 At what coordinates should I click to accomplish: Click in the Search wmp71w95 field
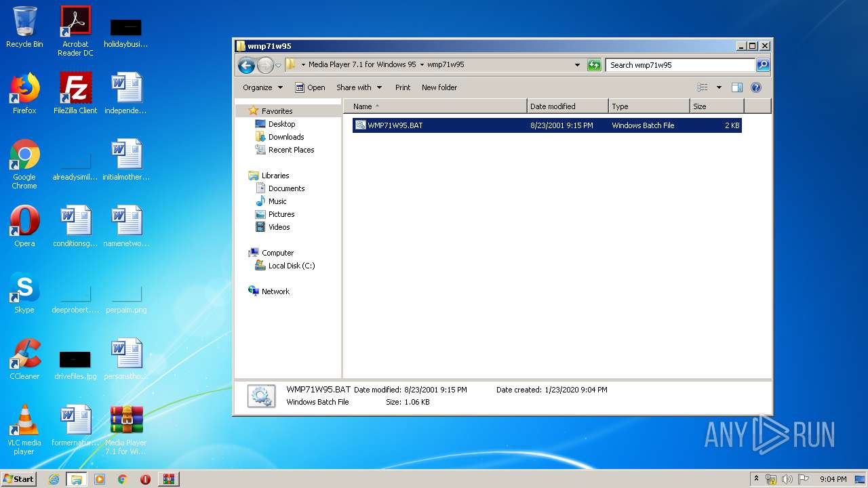click(x=680, y=65)
